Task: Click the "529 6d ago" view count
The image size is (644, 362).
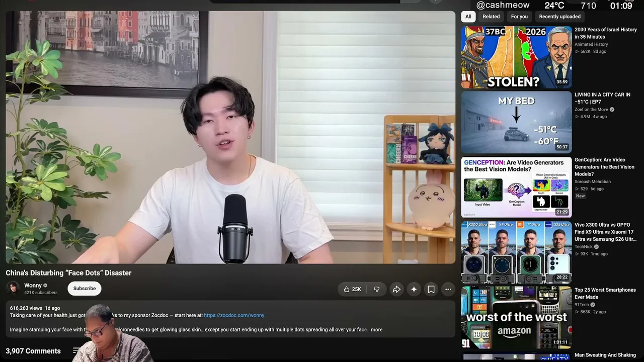Action: (x=589, y=189)
